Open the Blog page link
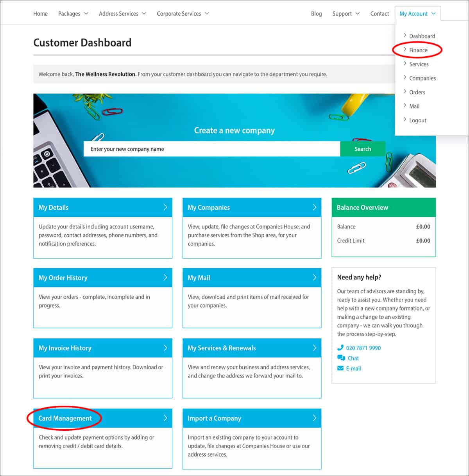The height and width of the screenshot is (476, 469). 316,14
